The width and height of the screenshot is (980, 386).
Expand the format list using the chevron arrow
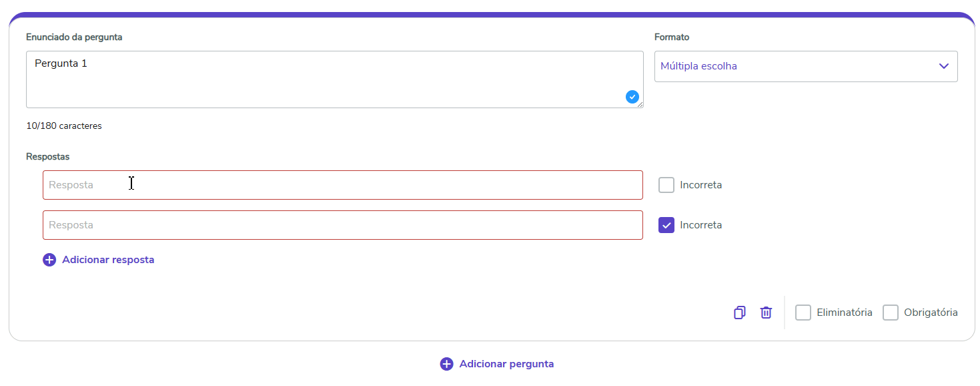[943, 66]
